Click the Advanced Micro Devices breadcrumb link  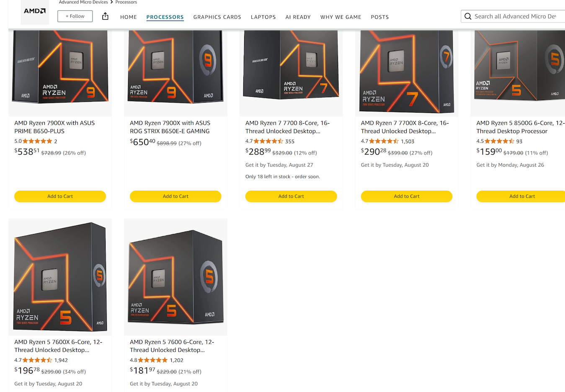pyautogui.click(x=83, y=2)
